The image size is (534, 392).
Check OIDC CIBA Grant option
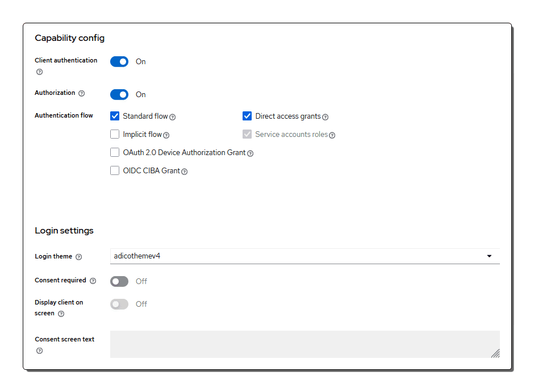(x=115, y=170)
